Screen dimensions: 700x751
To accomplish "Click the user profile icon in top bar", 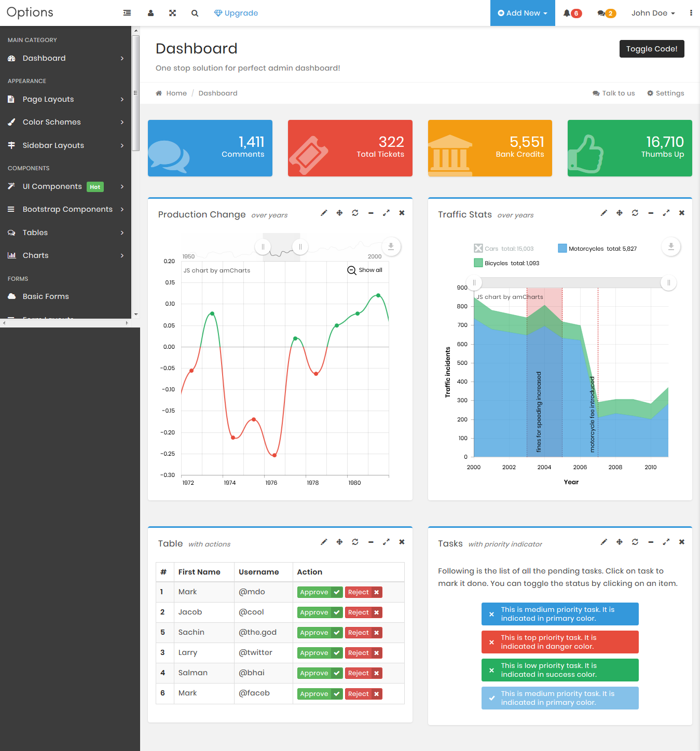I will [x=150, y=13].
